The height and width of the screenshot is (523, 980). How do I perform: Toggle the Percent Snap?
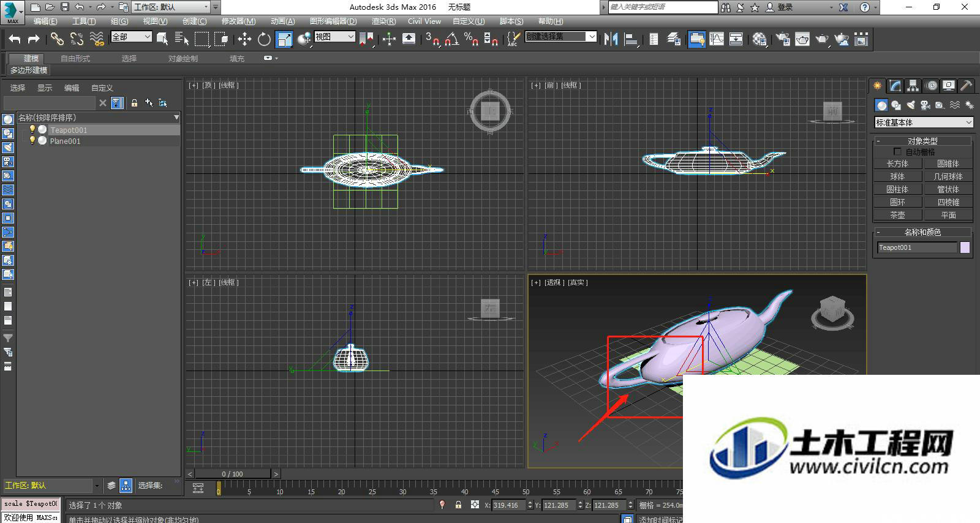coord(471,39)
